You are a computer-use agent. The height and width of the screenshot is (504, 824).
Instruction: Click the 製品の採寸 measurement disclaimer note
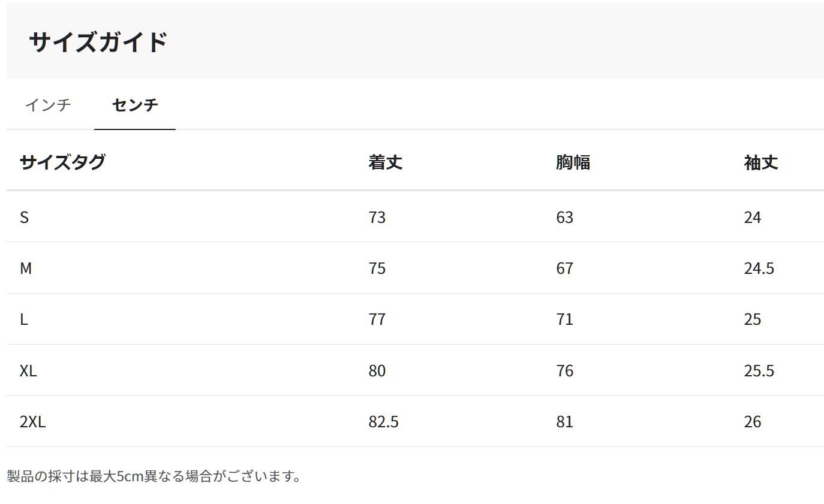(x=154, y=476)
